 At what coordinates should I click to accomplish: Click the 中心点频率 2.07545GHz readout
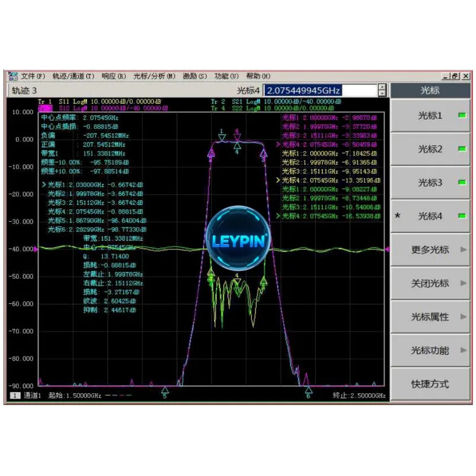tap(80, 118)
